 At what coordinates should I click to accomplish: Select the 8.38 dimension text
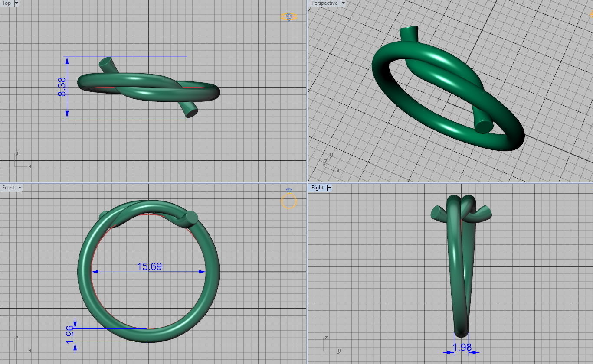click(x=62, y=87)
